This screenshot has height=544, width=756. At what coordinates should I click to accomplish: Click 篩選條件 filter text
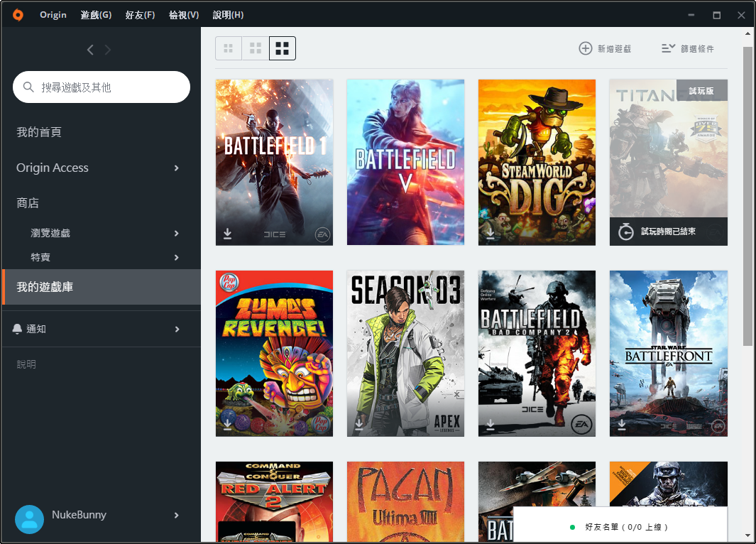click(x=698, y=49)
